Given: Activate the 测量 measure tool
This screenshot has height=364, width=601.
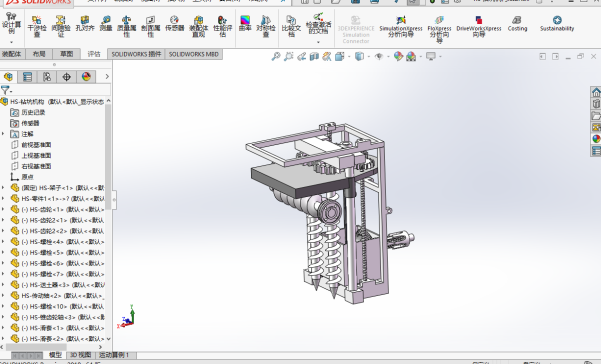Looking at the screenshot, I should click(x=106, y=23).
